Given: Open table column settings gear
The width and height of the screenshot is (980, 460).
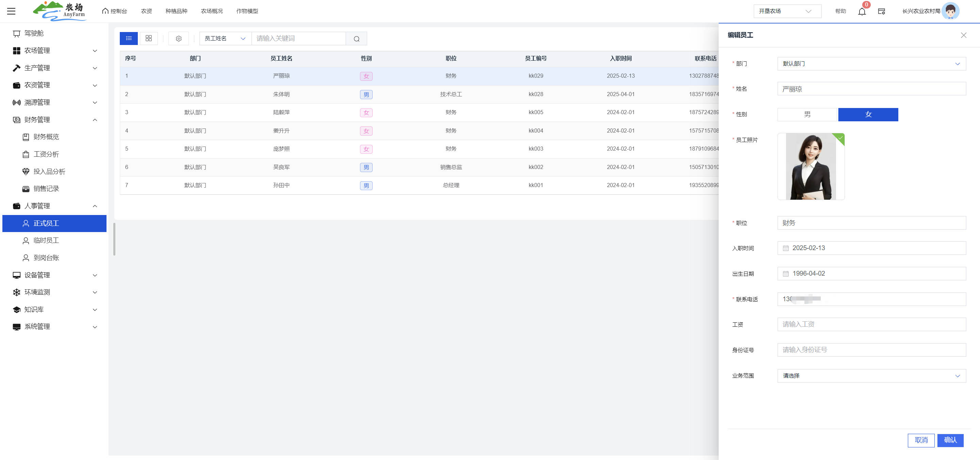Looking at the screenshot, I should pos(178,39).
